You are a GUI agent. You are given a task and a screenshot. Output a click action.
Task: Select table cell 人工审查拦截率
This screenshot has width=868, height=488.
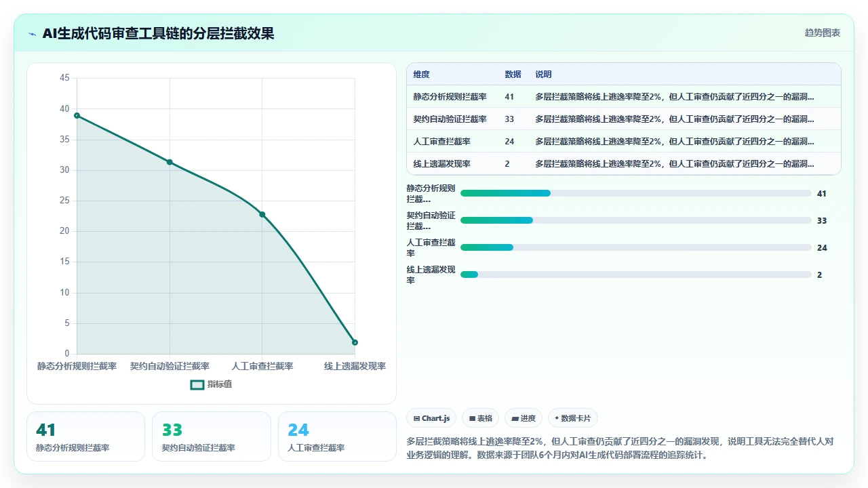tap(442, 142)
